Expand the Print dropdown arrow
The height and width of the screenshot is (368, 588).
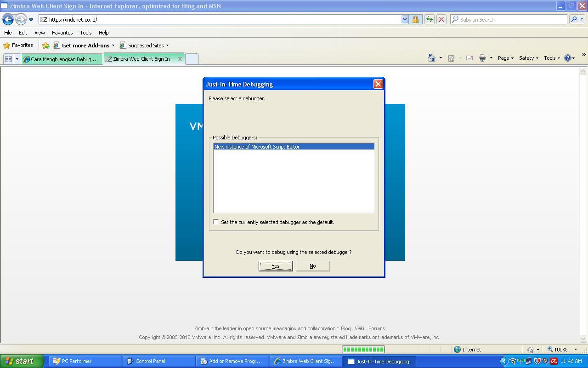491,58
